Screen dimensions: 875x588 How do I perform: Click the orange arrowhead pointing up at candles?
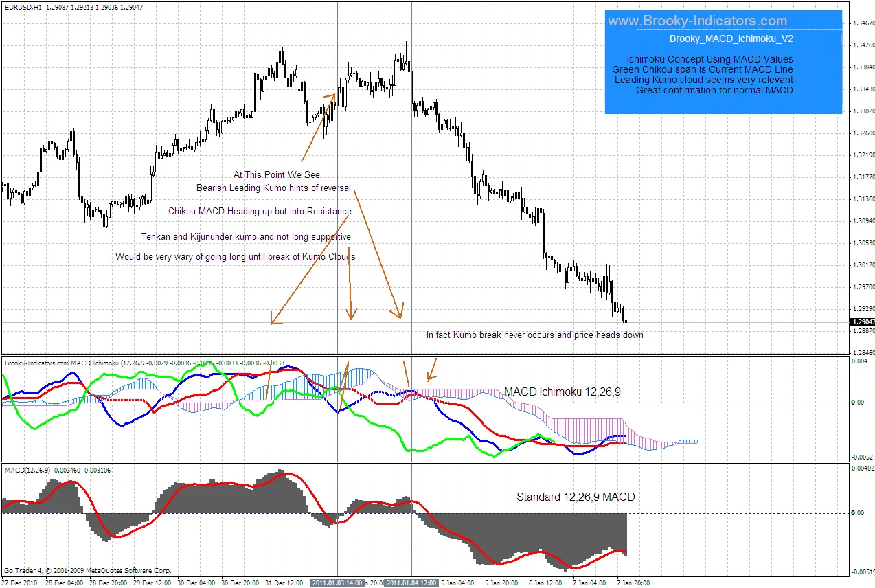tap(332, 97)
